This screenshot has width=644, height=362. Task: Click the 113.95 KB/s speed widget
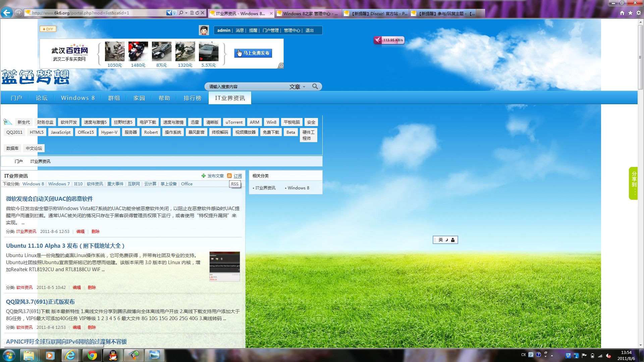[389, 40]
